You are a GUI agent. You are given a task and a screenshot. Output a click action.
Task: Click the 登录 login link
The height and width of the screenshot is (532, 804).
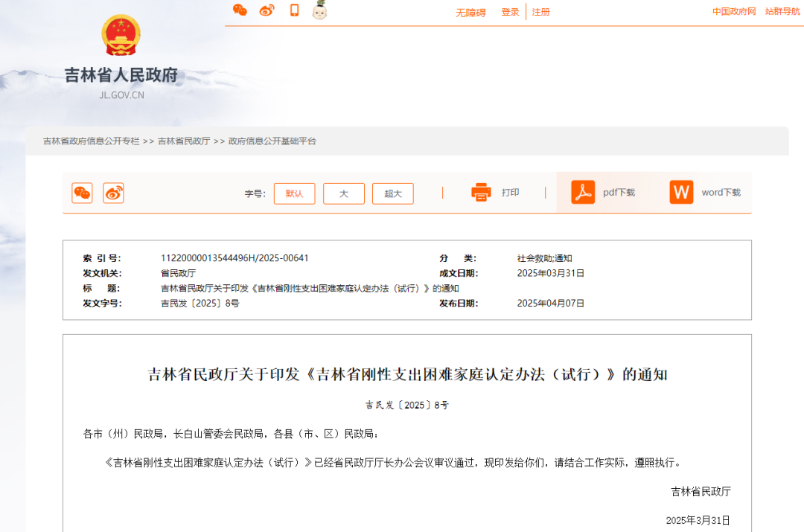510,12
